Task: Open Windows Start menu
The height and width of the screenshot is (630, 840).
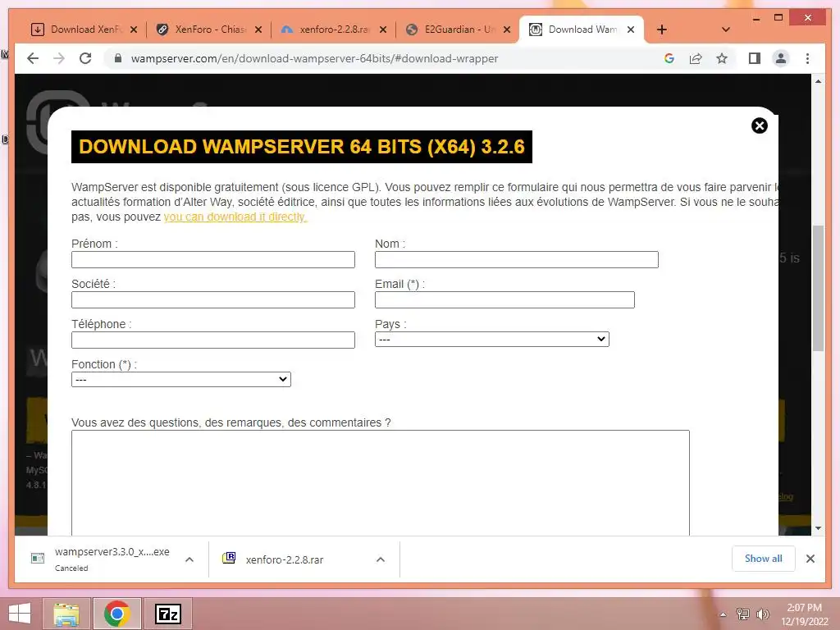Action: click(20, 614)
